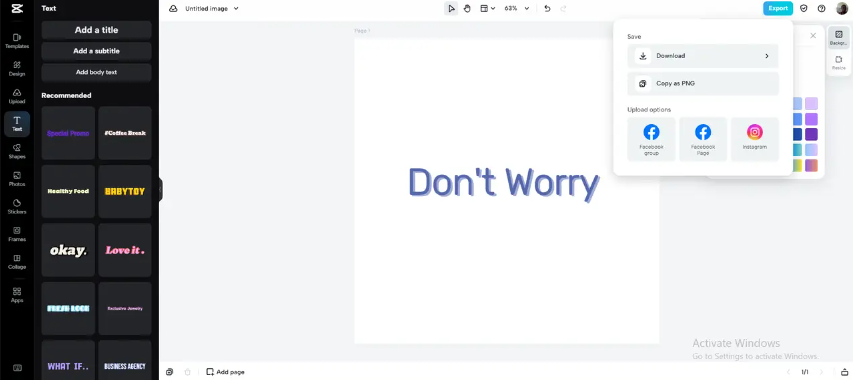This screenshot has width=853, height=380.
Task: Open the user profile avatar
Action: coord(842,9)
